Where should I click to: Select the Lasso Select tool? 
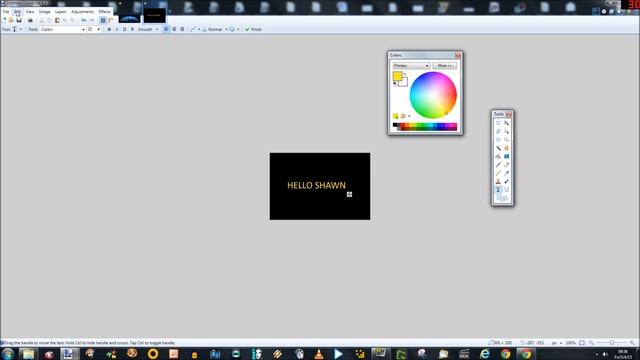click(x=498, y=131)
